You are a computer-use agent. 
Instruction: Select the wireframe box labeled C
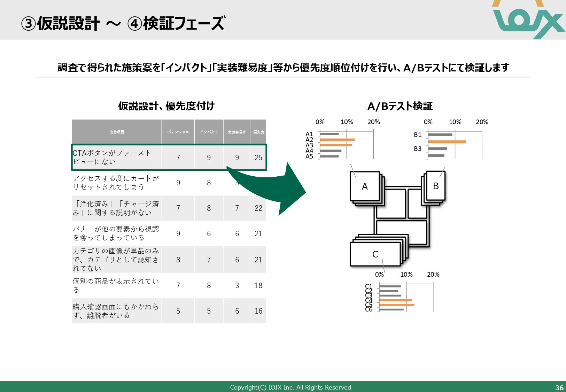click(x=375, y=255)
